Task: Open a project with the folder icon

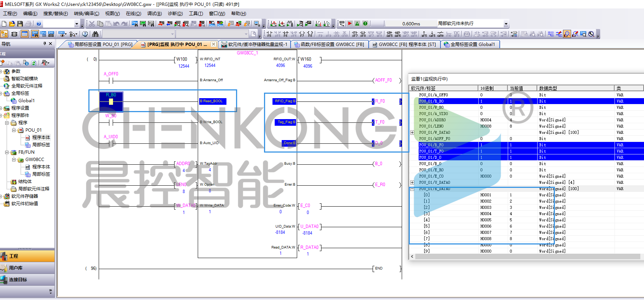Action: (x=12, y=24)
